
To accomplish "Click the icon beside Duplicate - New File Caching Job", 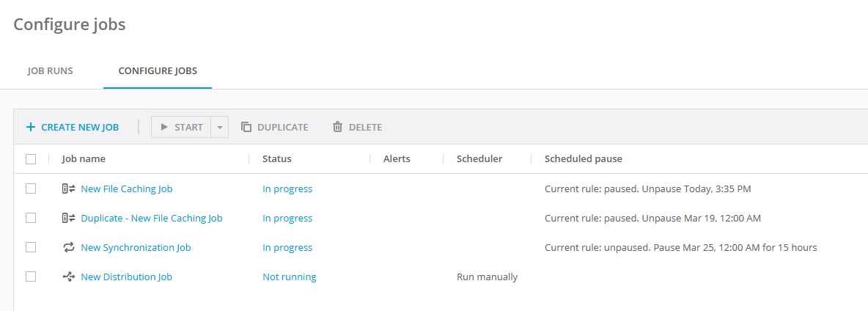I will point(69,218).
